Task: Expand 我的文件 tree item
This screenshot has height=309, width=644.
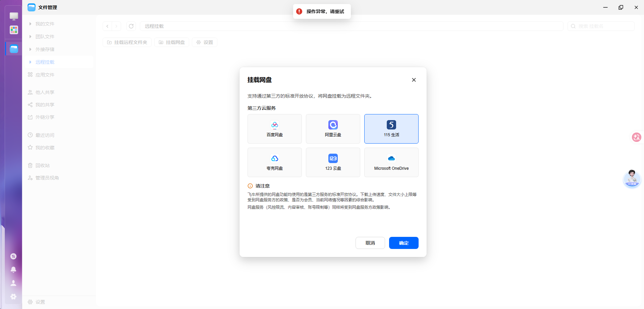Action: [x=30, y=24]
